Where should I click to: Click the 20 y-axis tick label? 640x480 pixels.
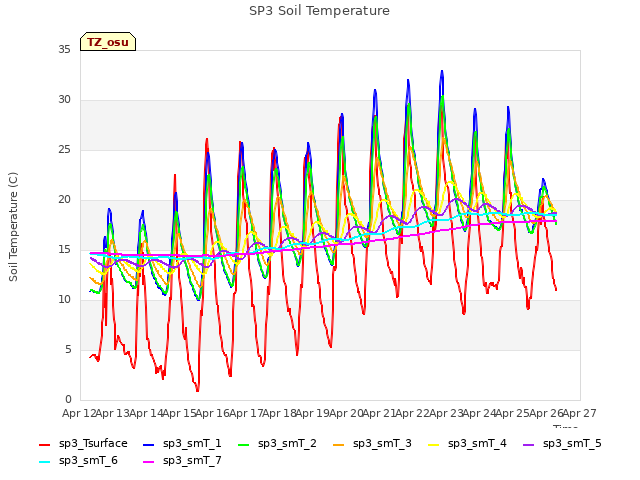(x=64, y=200)
